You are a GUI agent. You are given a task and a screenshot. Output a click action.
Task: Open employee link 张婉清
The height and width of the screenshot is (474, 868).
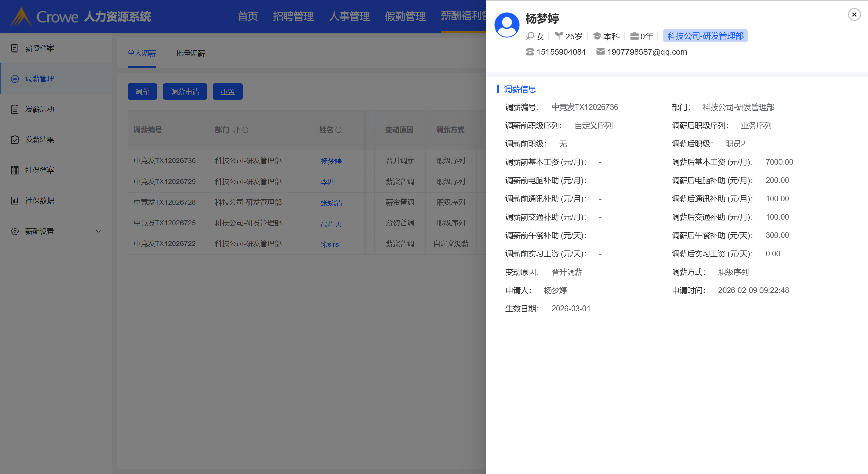point(331,203)
